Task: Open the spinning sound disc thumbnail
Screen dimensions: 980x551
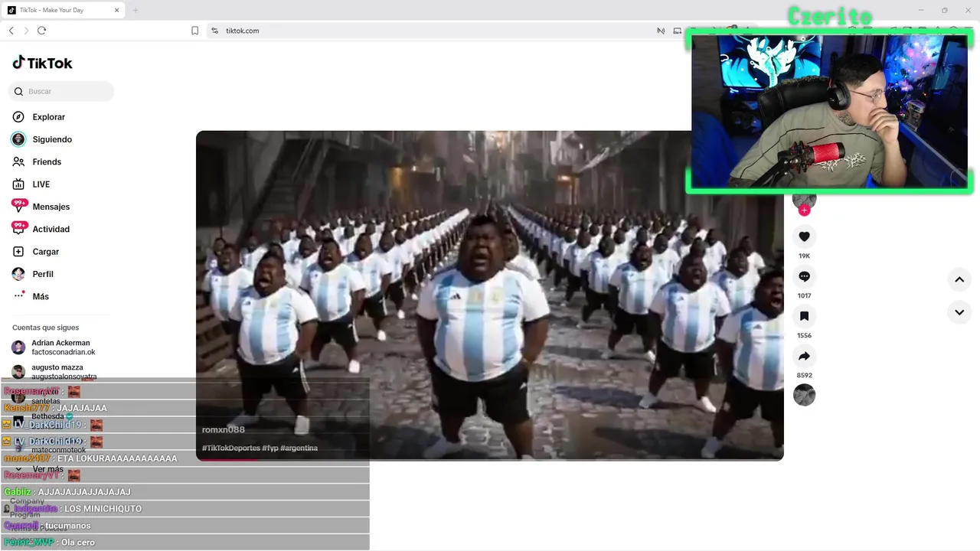Action: pos(804,395)
